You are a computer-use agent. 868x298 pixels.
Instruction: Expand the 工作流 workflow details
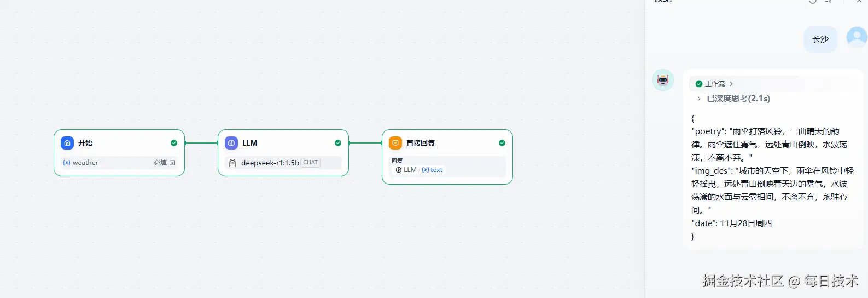pos(731,84)
